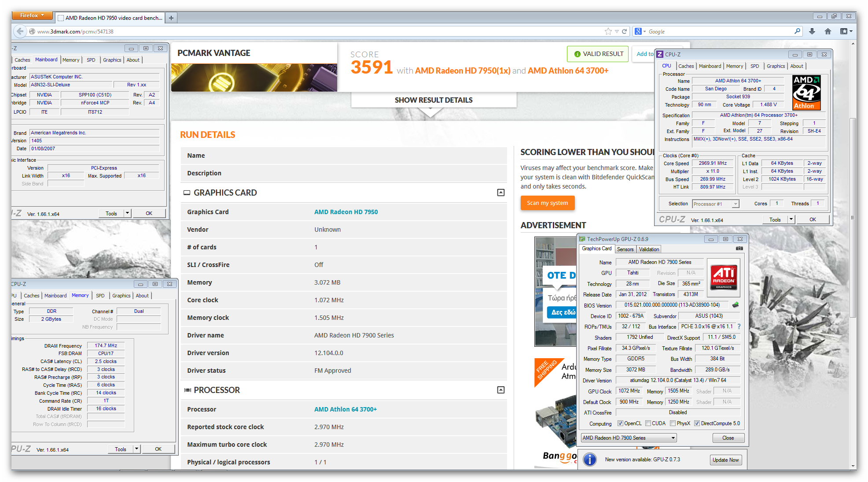The height and width of the screenshot is (482, 868).
Task: Click the ATI Radeon logo in GPU-Z
Action: [724, 277]
